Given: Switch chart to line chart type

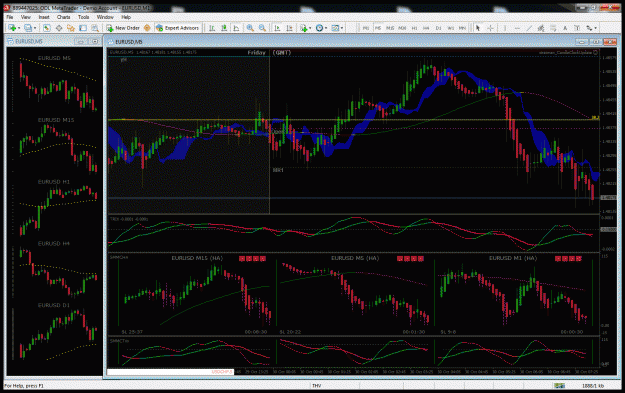Looking at the screenshot, I should (236, 28).
